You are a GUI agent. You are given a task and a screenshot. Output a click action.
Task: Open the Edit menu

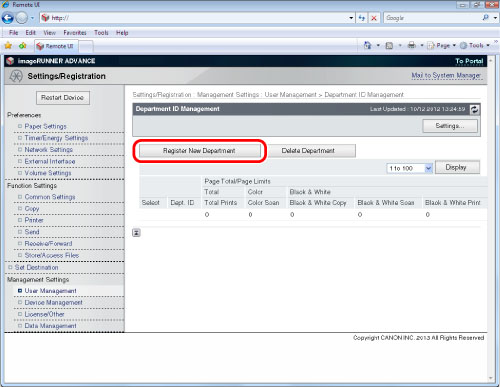[x=30, y=33]
